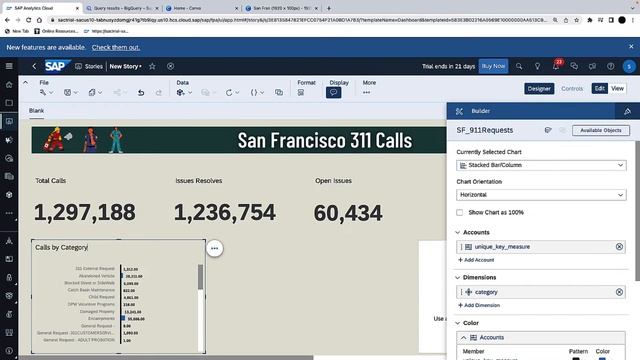640x360 pixels.
Task: Click Available Objects button
Action: (601, 130)
